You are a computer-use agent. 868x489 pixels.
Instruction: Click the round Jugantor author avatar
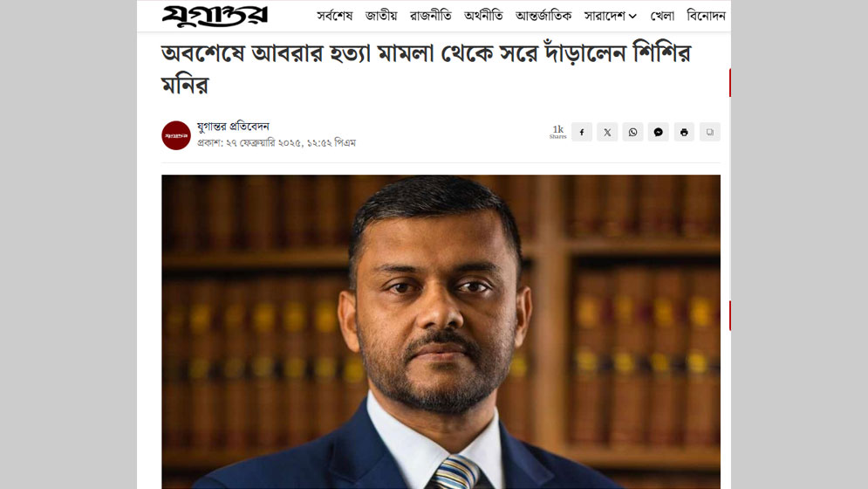point(176,135)
